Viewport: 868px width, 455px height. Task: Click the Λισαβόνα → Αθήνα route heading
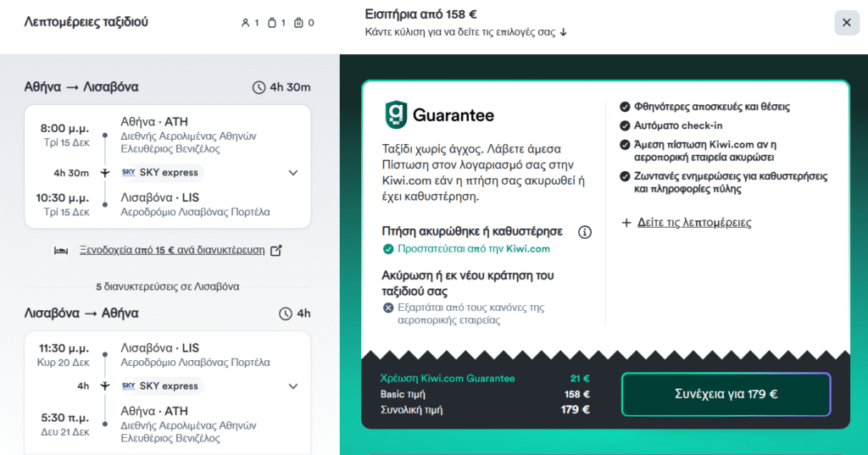pyautogui.click(x=81, y=314)
